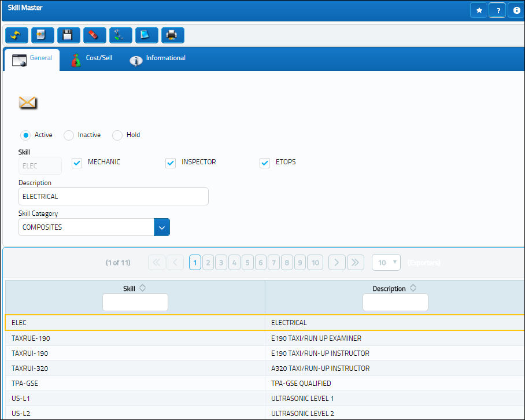Click E190 TAXI/RUN-UP INSTRUCTOR description
This screenshot has height=420, width=525.
320,353
